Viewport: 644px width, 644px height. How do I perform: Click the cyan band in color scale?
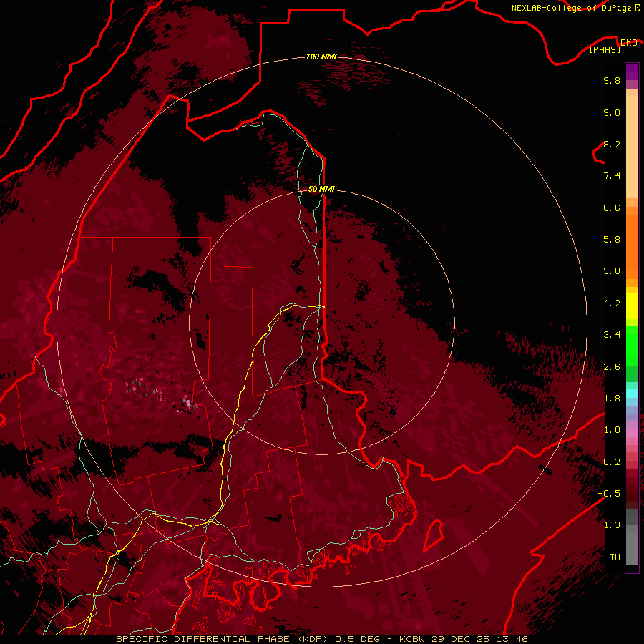tap(632, 394)
